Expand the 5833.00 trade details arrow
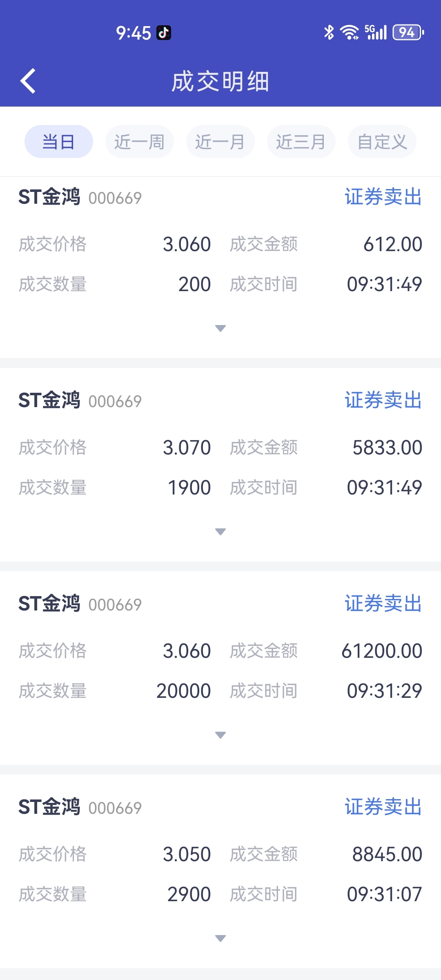The width and height of the screenshot is (441, 980). pos(220,532)
